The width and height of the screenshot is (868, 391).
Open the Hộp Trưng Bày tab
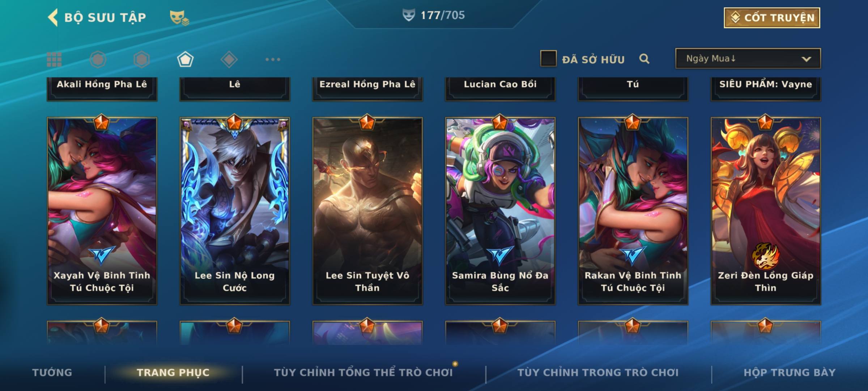[790, 372]
